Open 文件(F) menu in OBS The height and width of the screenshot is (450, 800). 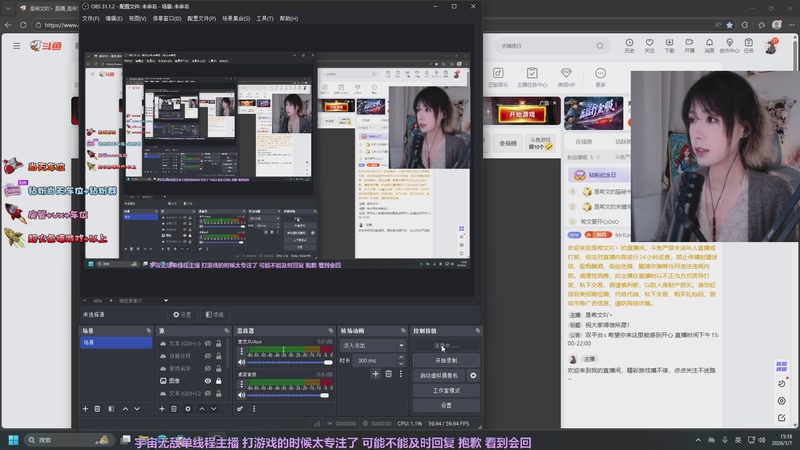(x=90, y=18)
